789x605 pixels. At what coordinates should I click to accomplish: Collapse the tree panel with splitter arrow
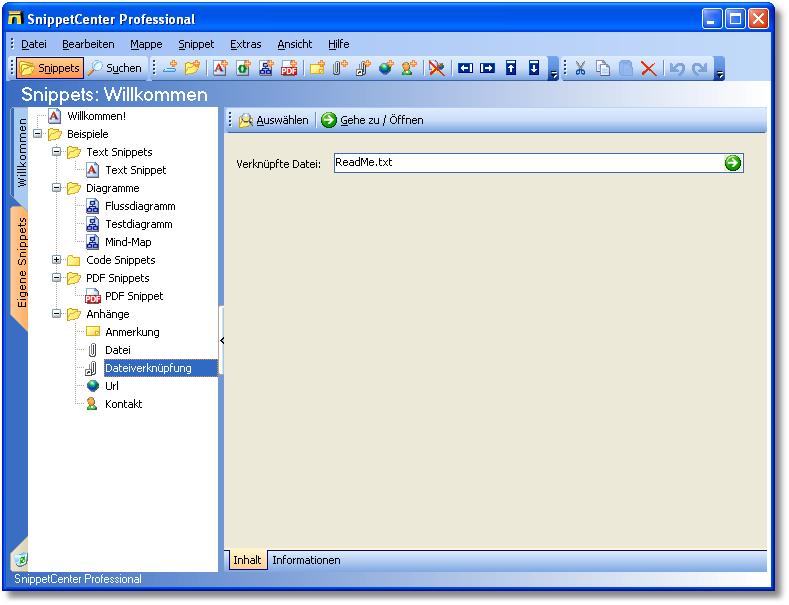tap(221, 340)
